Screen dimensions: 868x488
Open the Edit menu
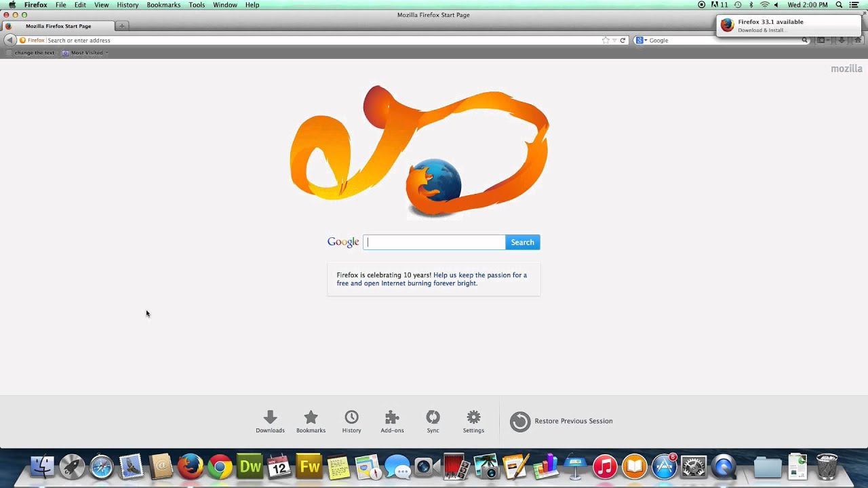click(x=80, y=5)
